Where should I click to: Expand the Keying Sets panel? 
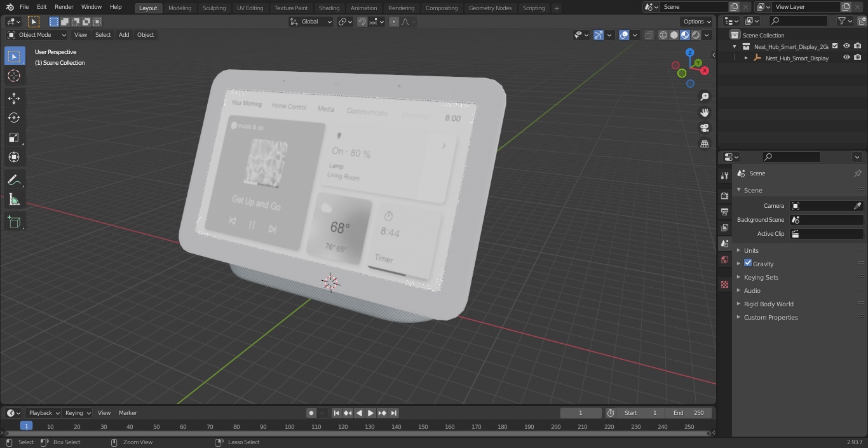(x=761, y=277)
